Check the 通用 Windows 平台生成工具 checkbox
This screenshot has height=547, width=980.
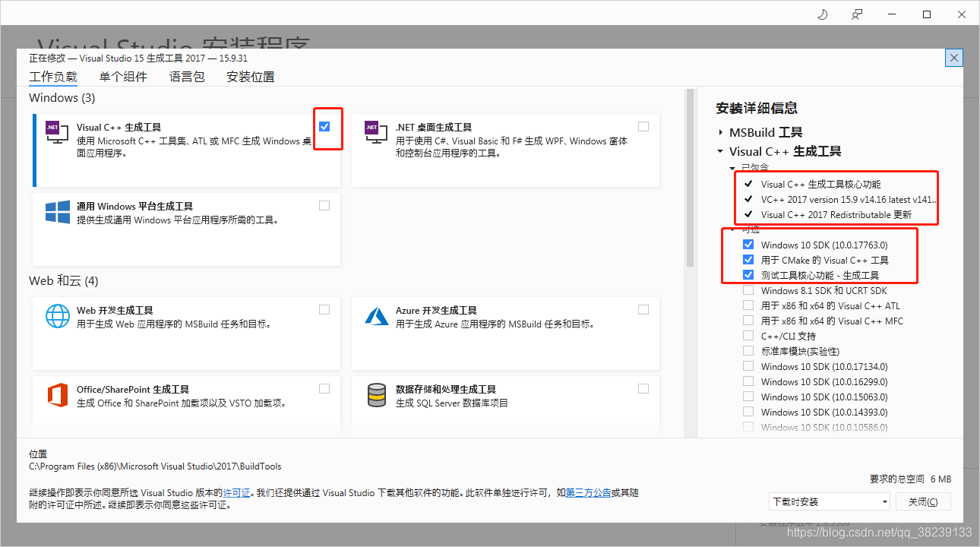click(325, 205)
